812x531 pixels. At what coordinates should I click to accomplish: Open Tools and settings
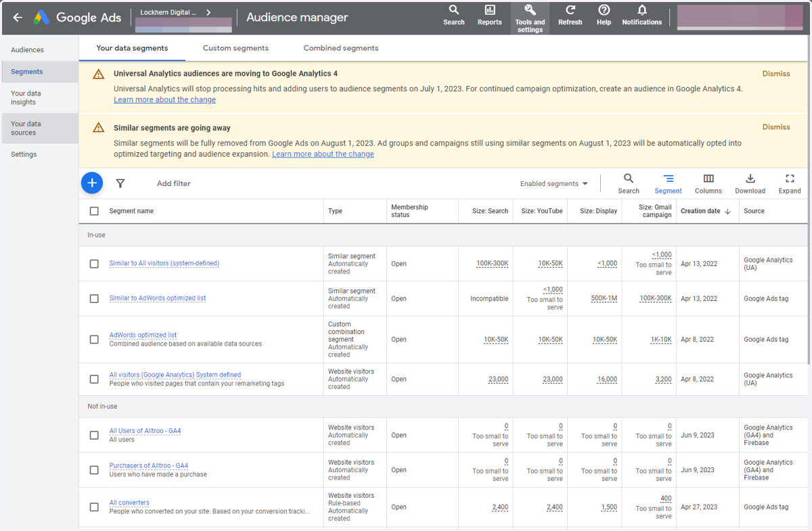530,18
